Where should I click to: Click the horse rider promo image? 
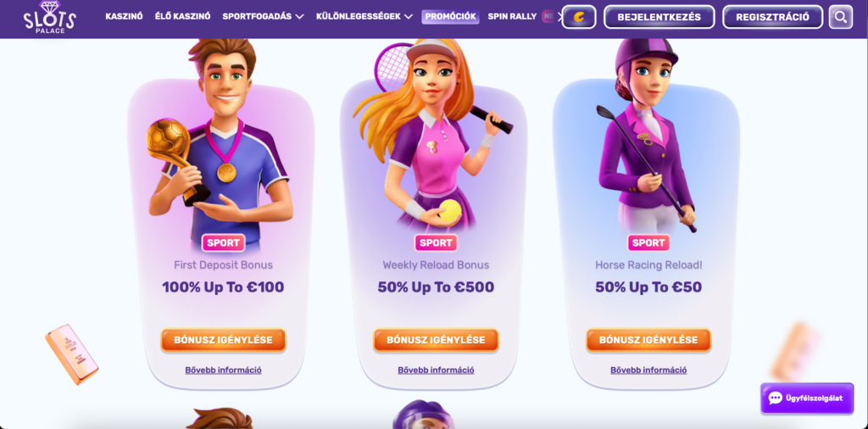[646, 136]
